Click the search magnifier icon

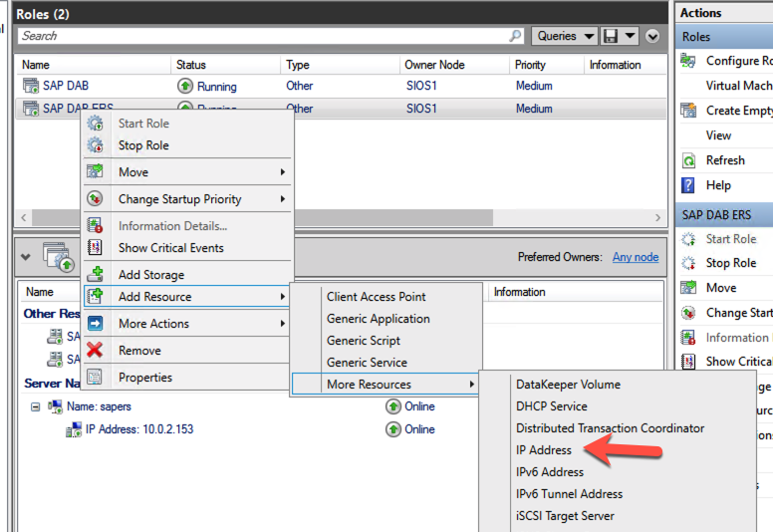click(x=515, y=36)
